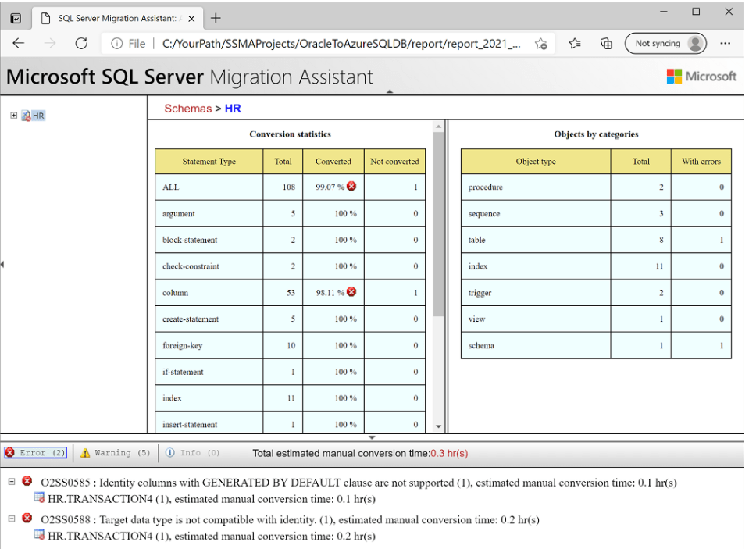Click the Schemas breadcrumb link

tap(187, 109)
